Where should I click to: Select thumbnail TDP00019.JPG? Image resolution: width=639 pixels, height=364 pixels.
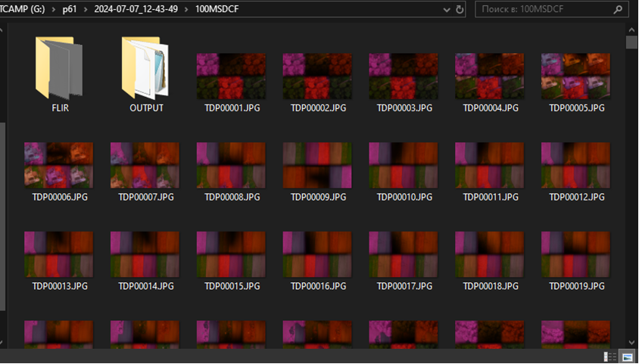click(576, 254)
